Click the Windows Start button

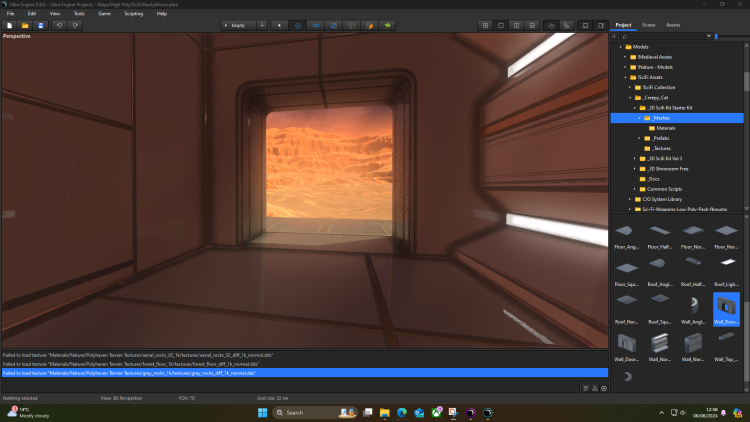tap(263, 412)
